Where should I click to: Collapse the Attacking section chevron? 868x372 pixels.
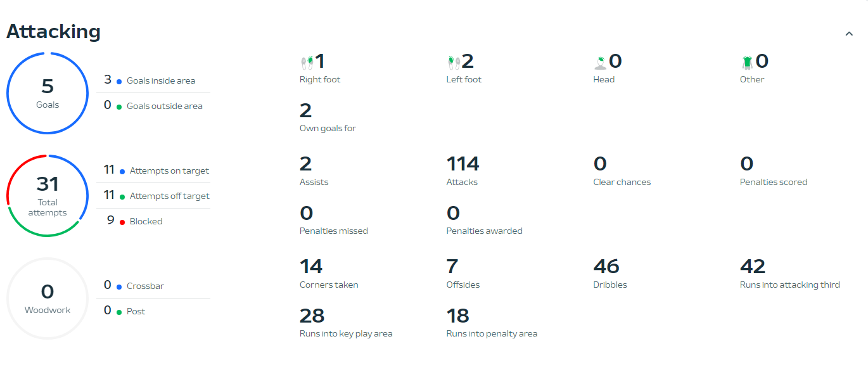coord(849,34)
